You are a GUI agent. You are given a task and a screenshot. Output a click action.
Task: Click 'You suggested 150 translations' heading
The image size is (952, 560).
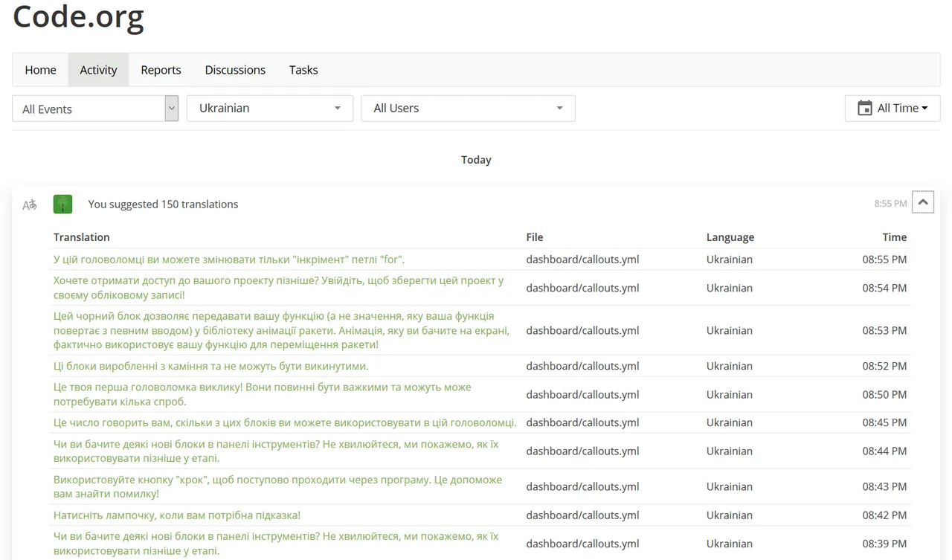pyautogui.click(x=163, y=205)
